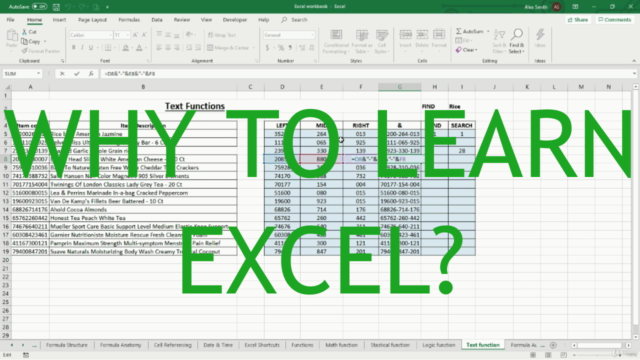Confirm the formula with check mark
Viewport: 640px width, 360px height.
point(77,73)
